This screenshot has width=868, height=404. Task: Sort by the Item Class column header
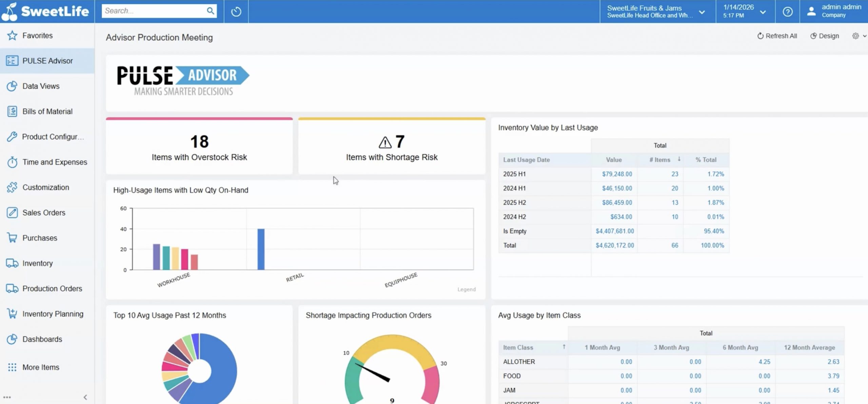518,347
